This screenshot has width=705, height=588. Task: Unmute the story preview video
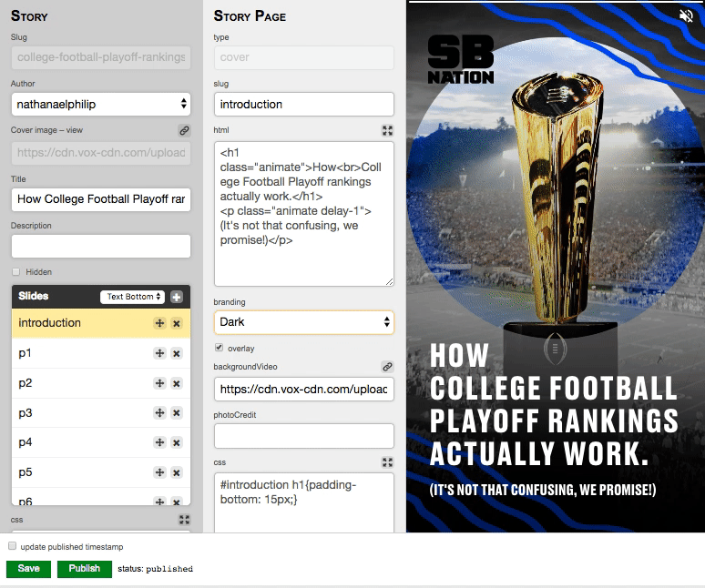click(686, 15)
